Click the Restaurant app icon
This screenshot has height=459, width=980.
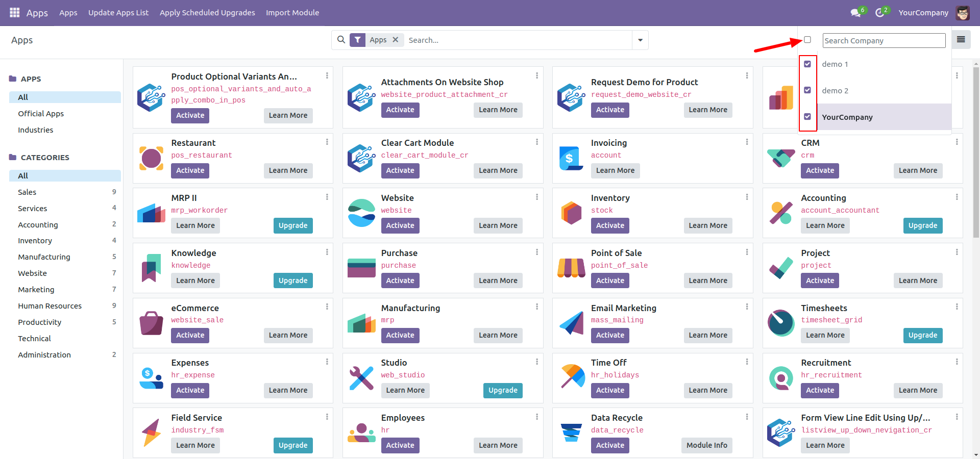pos(151,159)
